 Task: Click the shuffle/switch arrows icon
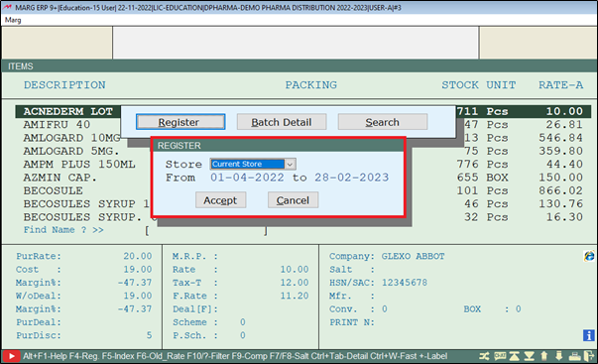tap(484, 356)
